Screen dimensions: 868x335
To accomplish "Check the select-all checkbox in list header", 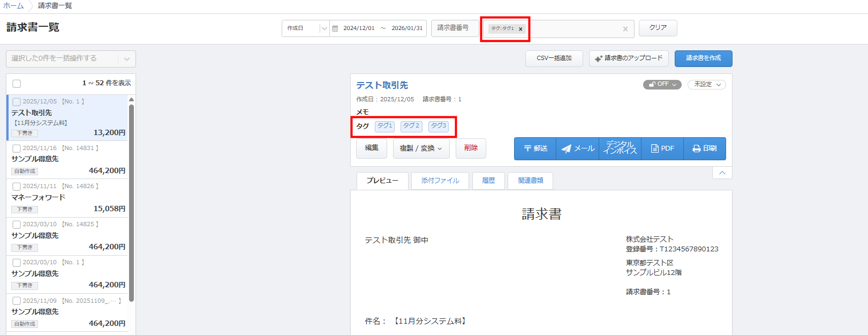I will (x=17, y=84).
